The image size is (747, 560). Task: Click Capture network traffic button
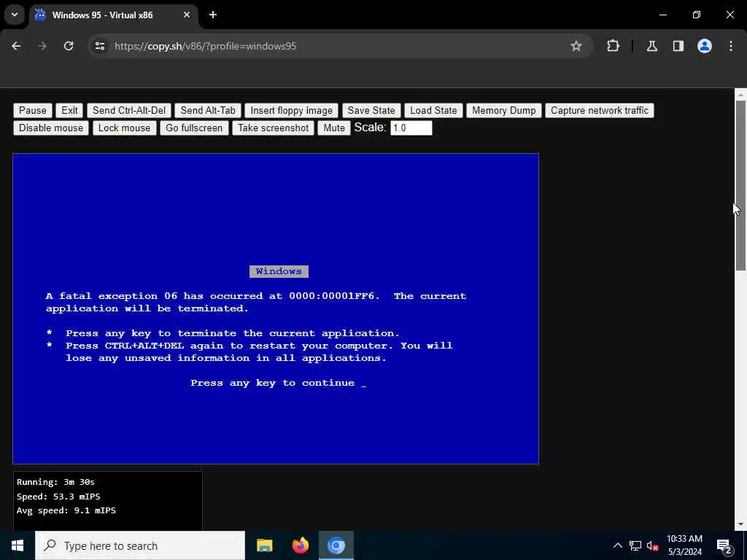[x=600, y=111]
